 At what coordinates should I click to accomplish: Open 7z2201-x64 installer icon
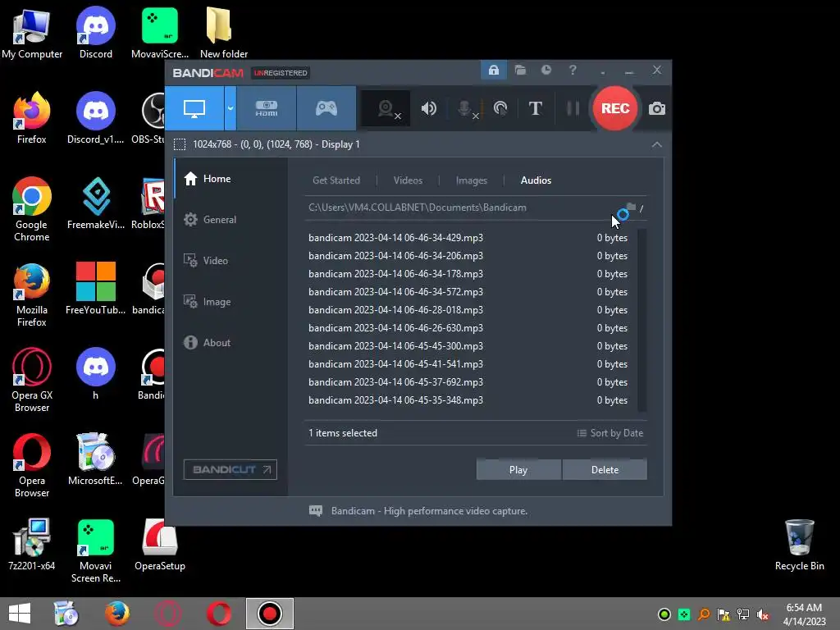(x=32, y=545)
